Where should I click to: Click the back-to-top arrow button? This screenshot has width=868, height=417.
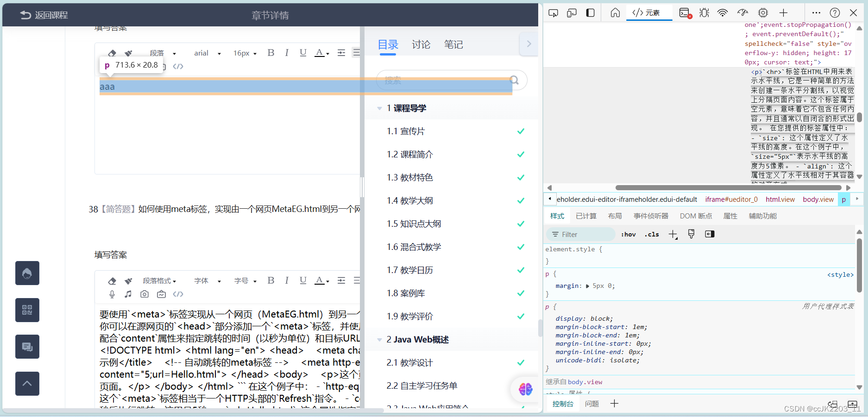point(27,384)
